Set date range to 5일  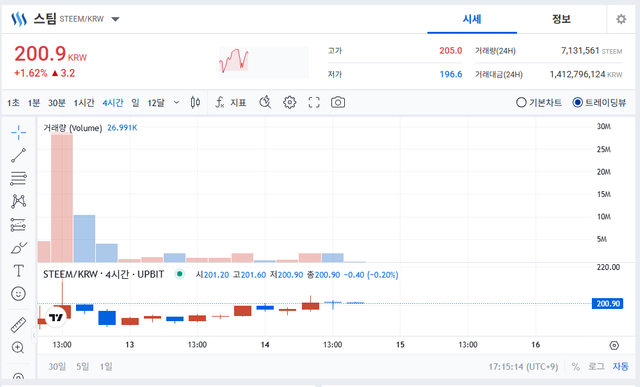click(x=82, y=367)
